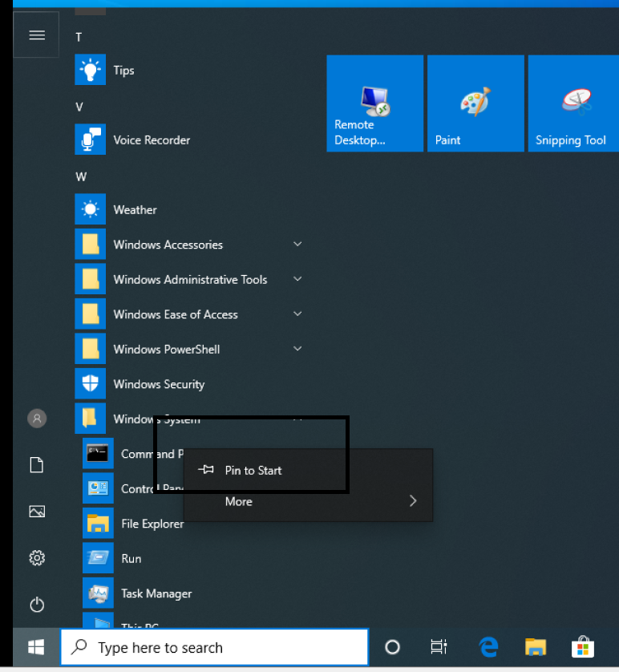Select Pin to Start in context menu
Screen dimensions: 619x672
308,470
